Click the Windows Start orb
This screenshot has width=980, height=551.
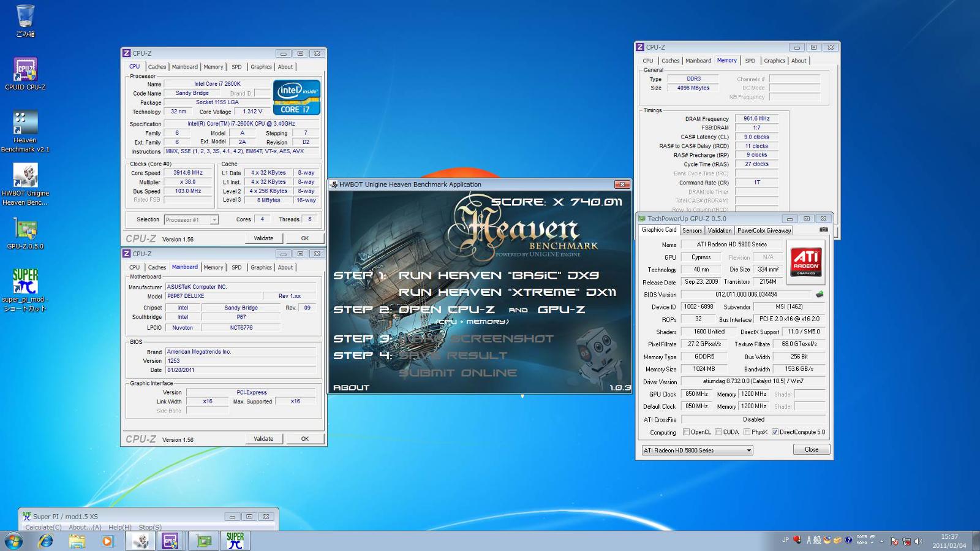pyautogui.click(x=13, y=541)
